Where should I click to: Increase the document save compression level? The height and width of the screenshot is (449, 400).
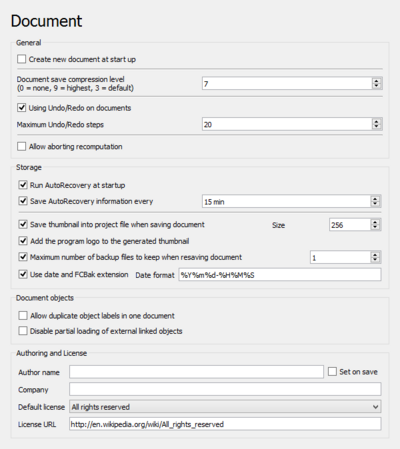[x=376, y=80]
